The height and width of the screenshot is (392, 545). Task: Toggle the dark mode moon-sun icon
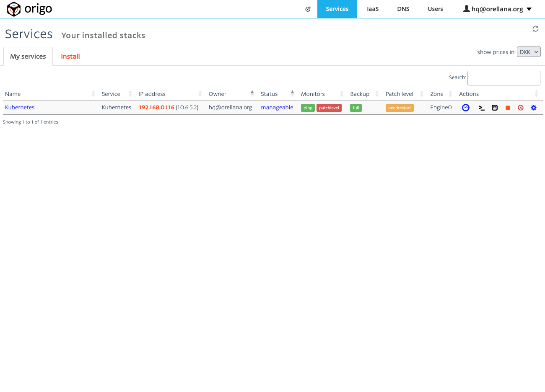point(308,9)
